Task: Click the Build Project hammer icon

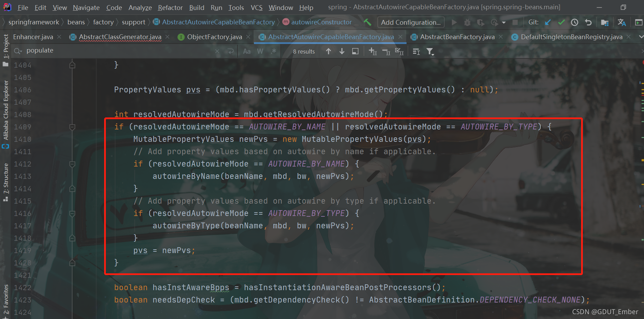Action: 367,22
